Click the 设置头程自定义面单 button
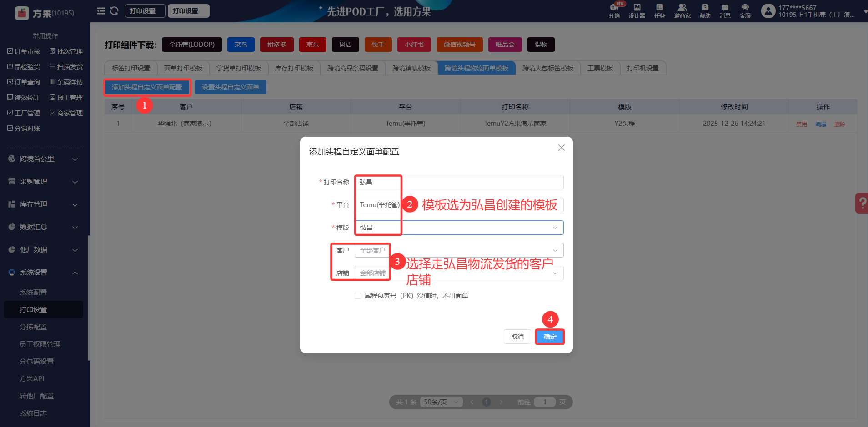 coord(231,87)
